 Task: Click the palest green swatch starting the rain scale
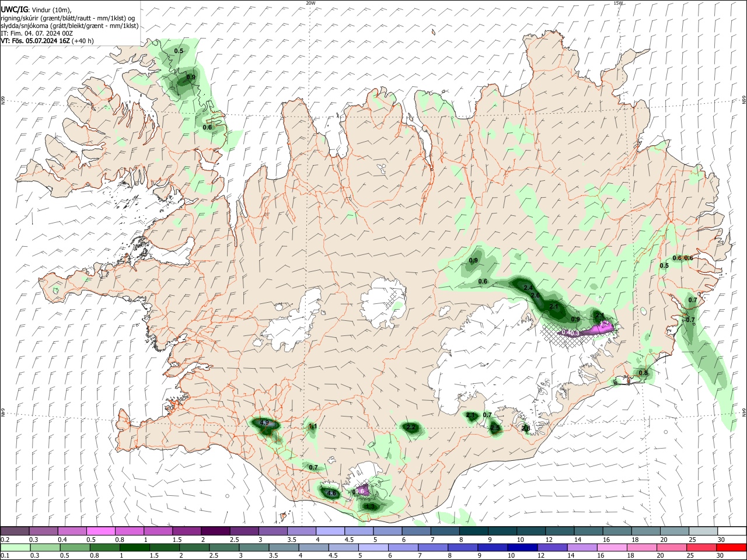pos(15,548)
